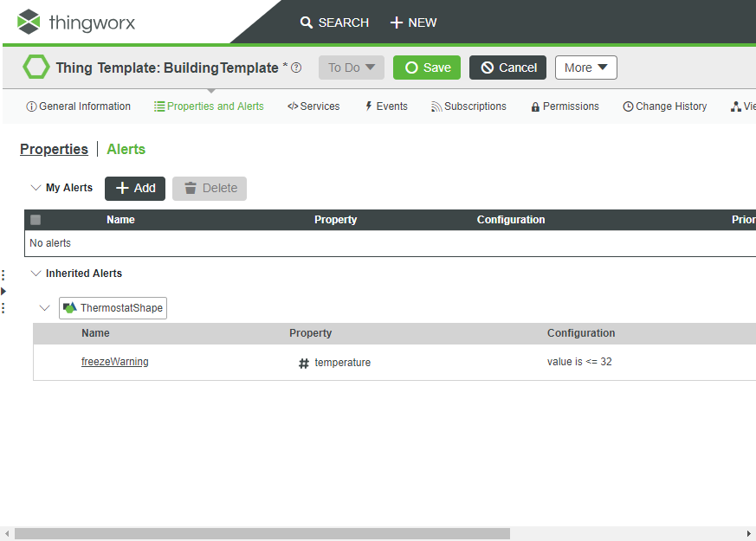This screenshot has height=541, width=756.
Task: Click the scroll right arrow
Action: [x=749, y=533]
